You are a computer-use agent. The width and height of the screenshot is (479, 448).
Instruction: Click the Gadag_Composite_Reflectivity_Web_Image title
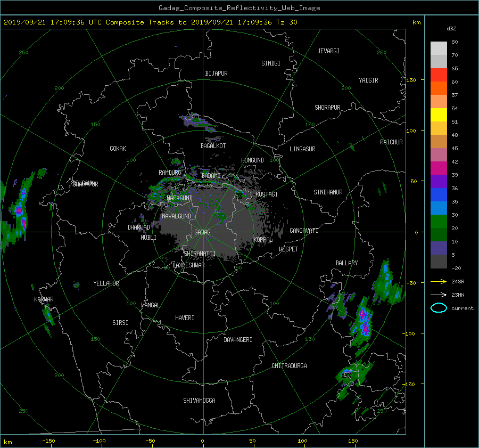tap(239, 8)
